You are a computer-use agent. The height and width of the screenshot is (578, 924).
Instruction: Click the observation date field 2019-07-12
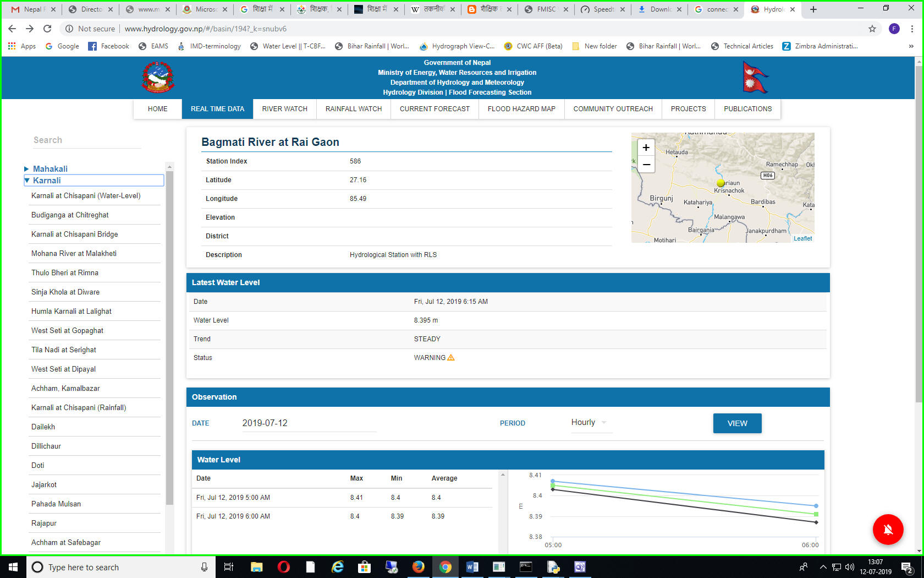click(x=309, y=423)
